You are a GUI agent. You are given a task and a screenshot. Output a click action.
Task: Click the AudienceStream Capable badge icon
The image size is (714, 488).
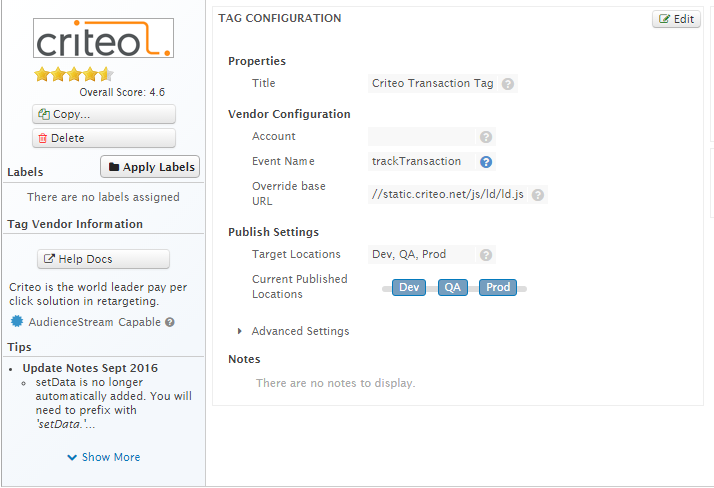coord(17,321)
